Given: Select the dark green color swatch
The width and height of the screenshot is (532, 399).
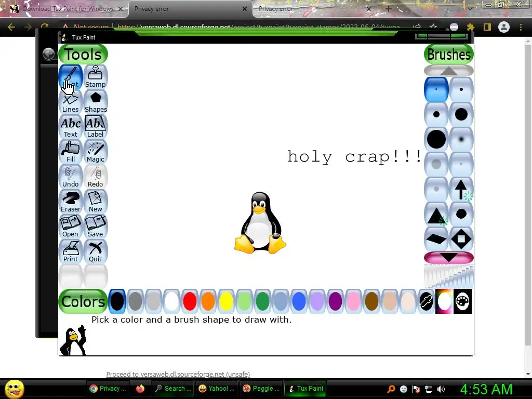Looking at the screenshot, I should (262, 301).
